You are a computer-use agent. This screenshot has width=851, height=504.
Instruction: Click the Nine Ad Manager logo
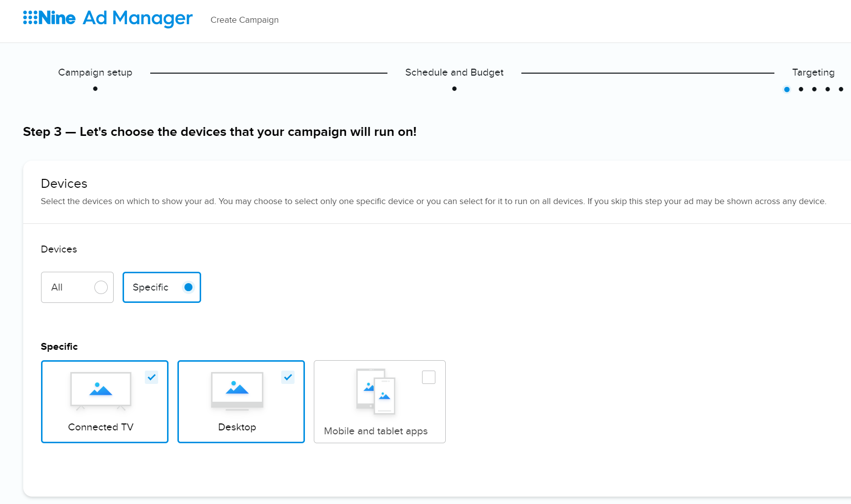click(108, 18)
